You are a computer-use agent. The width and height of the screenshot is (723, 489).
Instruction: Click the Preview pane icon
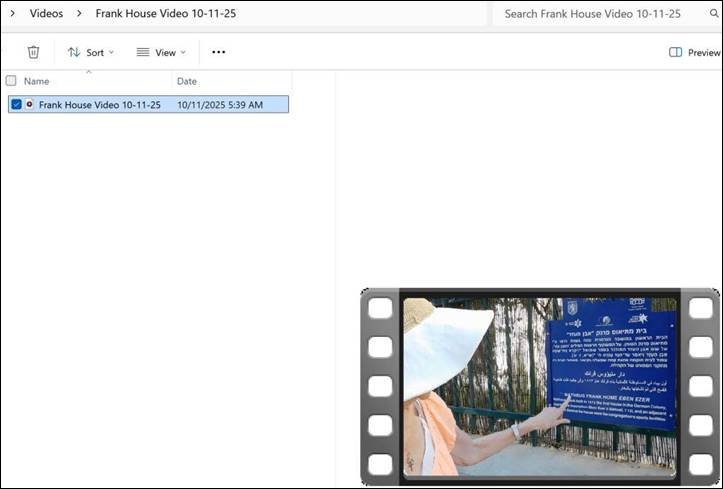[x=676, y=52]
